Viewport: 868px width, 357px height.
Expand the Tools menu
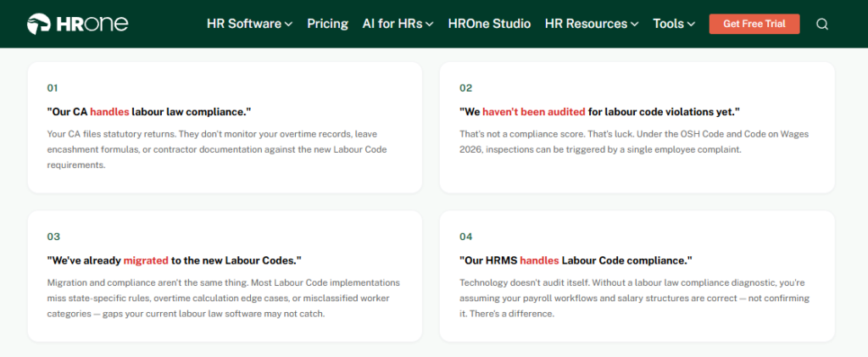click(674, 24)
